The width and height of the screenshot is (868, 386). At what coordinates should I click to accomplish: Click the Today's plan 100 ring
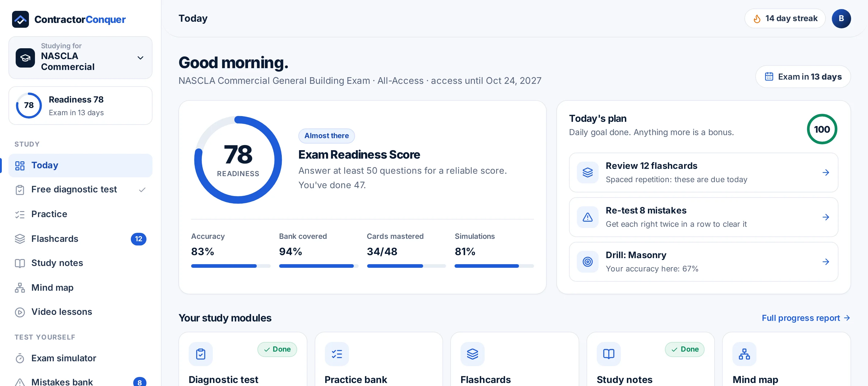(822, 129)
